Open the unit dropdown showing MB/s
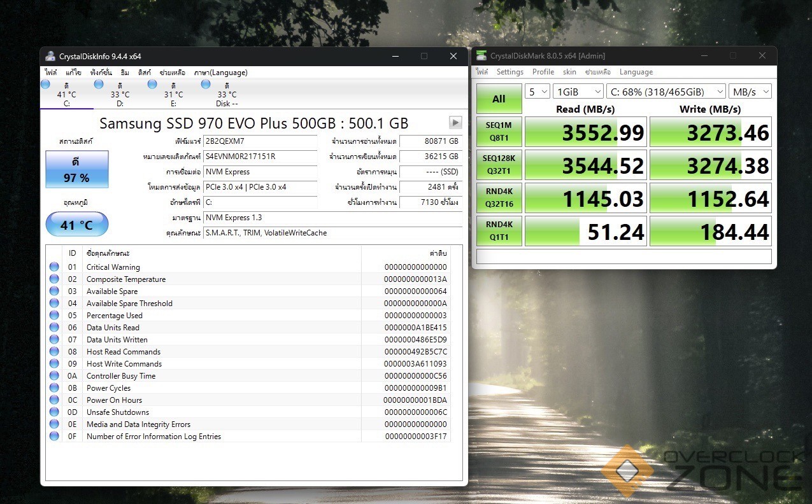812x504 pixels. (750, 92)
